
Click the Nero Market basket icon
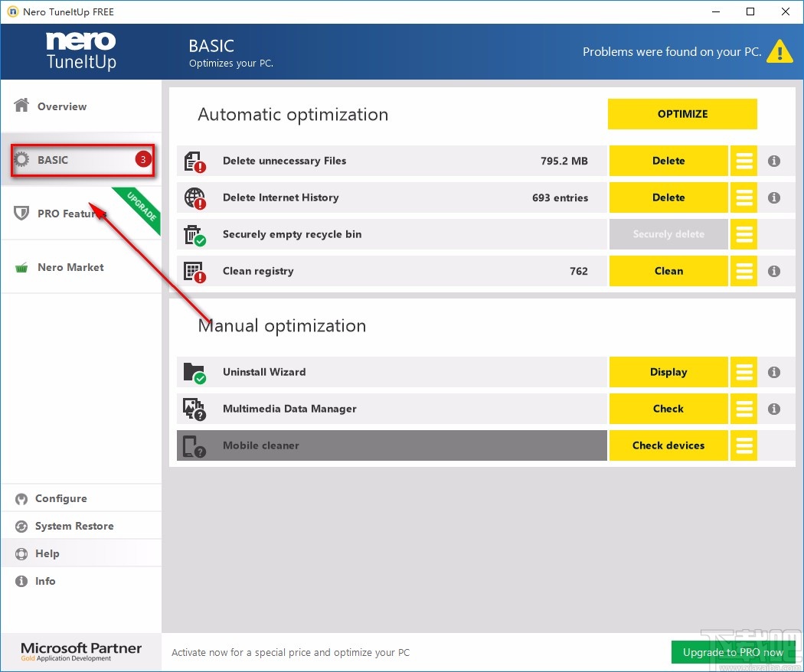click(x=21, y=267)
